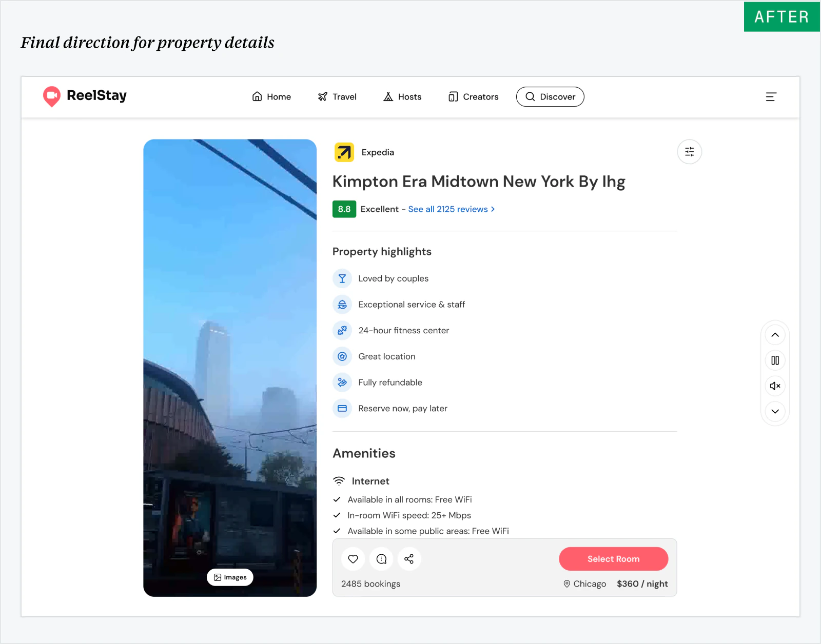Click the Fully refundable icon

[x=342, y=383]
